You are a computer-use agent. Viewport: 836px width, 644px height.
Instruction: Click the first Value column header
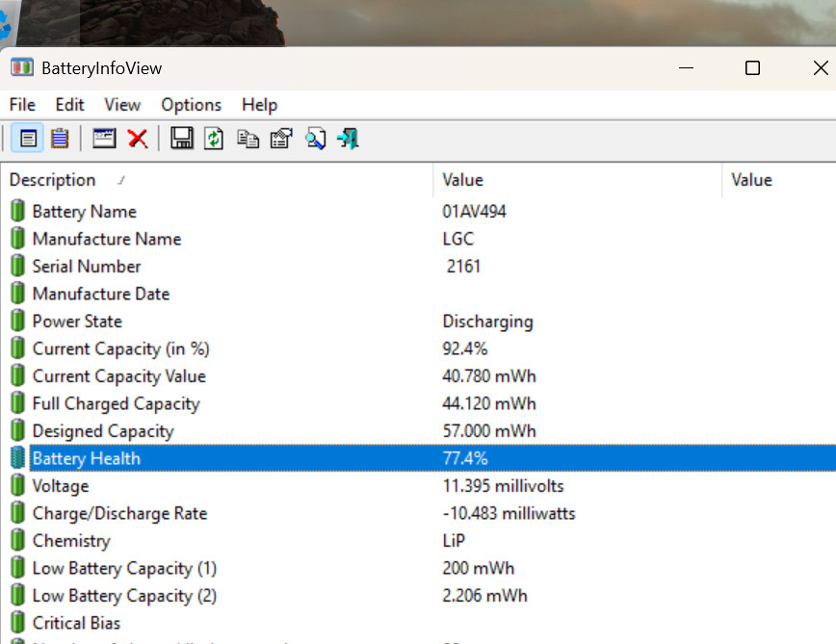point(463,180)
